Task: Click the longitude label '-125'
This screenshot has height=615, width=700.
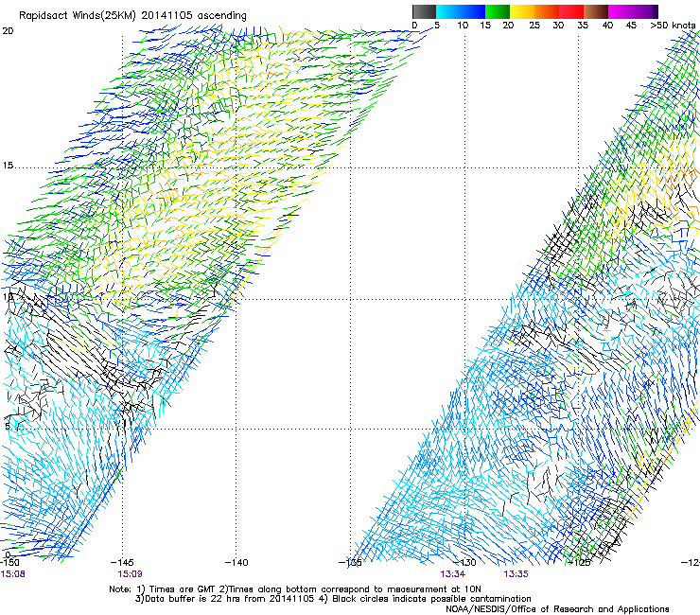Action: tap(579, 563)
